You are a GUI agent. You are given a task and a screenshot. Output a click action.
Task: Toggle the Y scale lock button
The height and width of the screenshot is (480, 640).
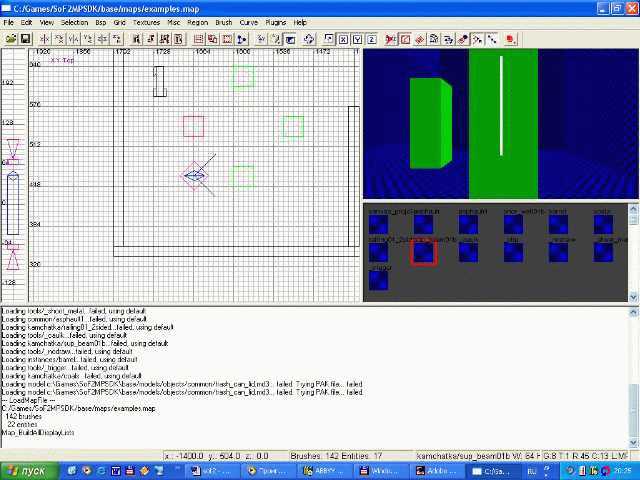tap(358, 39)
